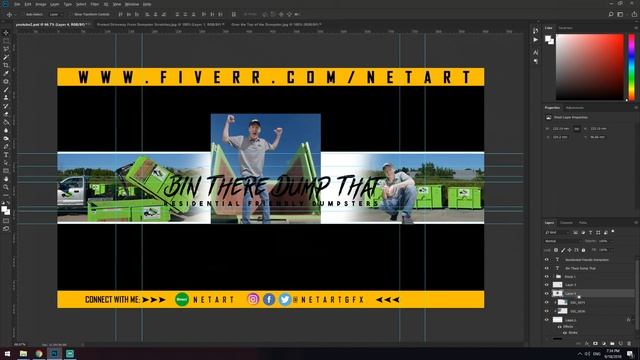
Task: Select the Lasso tool
Action: click(x=6, y=49)
